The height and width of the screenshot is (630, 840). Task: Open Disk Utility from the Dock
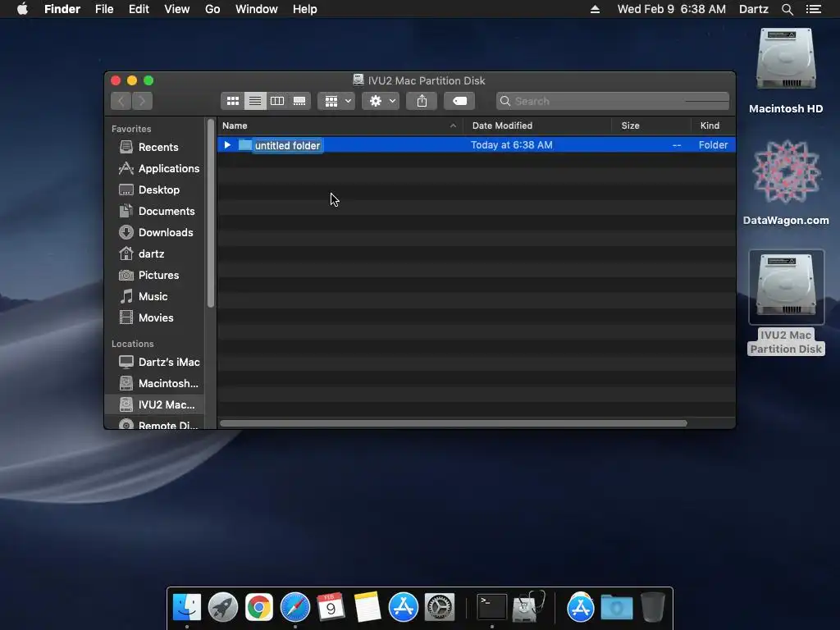coord(528,607)
